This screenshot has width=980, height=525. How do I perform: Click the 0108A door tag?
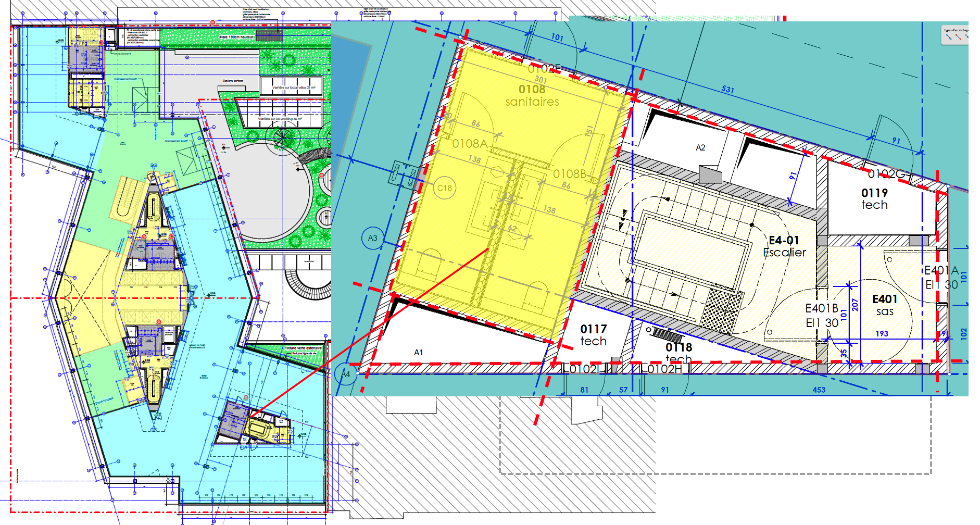(x=470, y=144)
